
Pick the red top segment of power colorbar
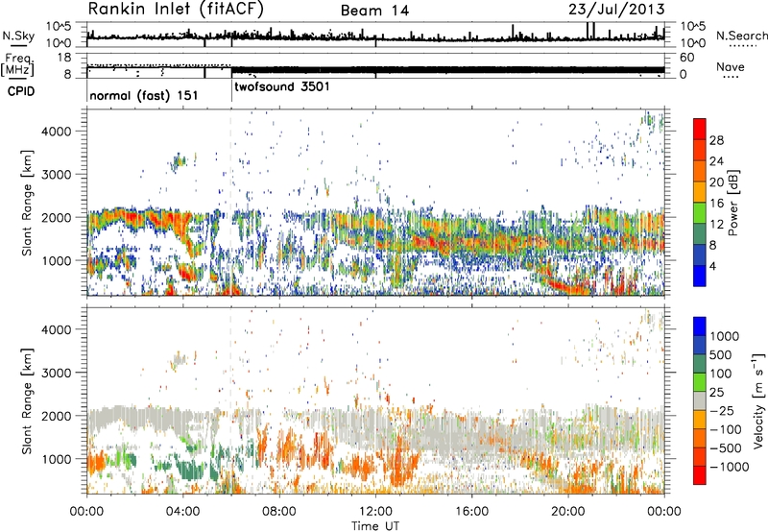coord(700,130)
